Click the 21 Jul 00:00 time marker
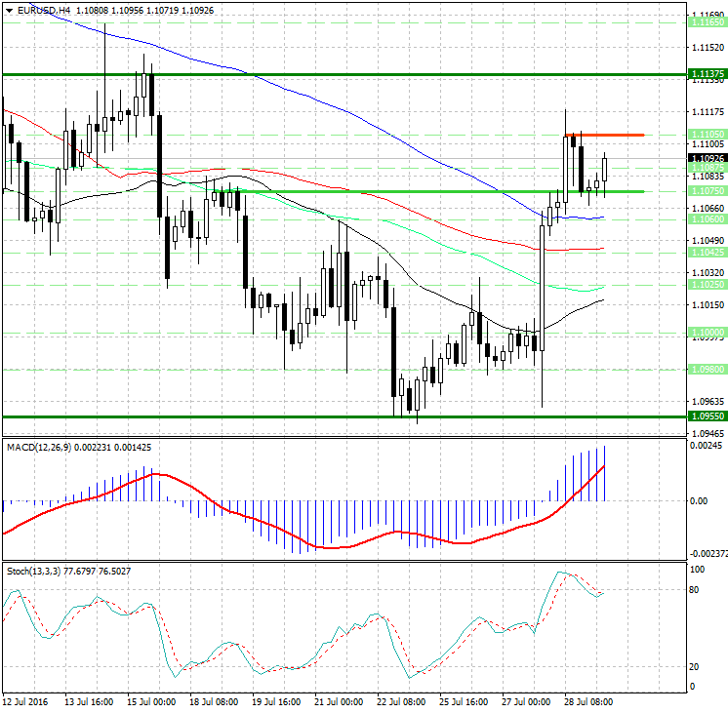 click(x=339, y=701)
